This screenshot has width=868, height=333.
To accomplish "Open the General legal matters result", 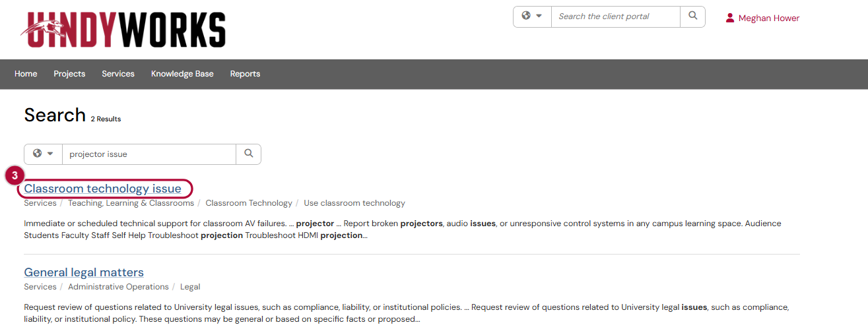I will pyautogui.click(x=84, y=272).
